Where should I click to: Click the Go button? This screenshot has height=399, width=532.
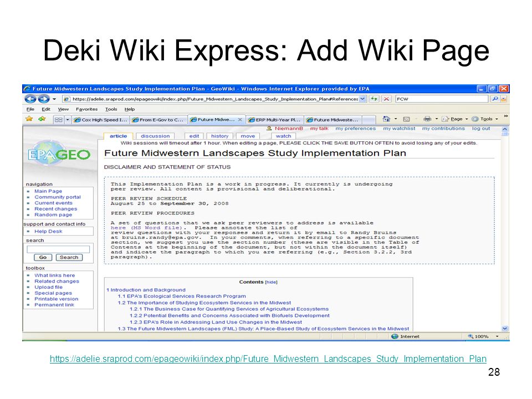[x=43, y=258]
